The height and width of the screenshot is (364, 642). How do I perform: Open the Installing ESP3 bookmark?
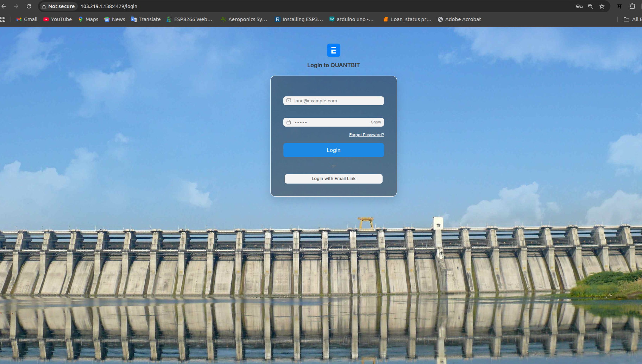coord(299,19)
